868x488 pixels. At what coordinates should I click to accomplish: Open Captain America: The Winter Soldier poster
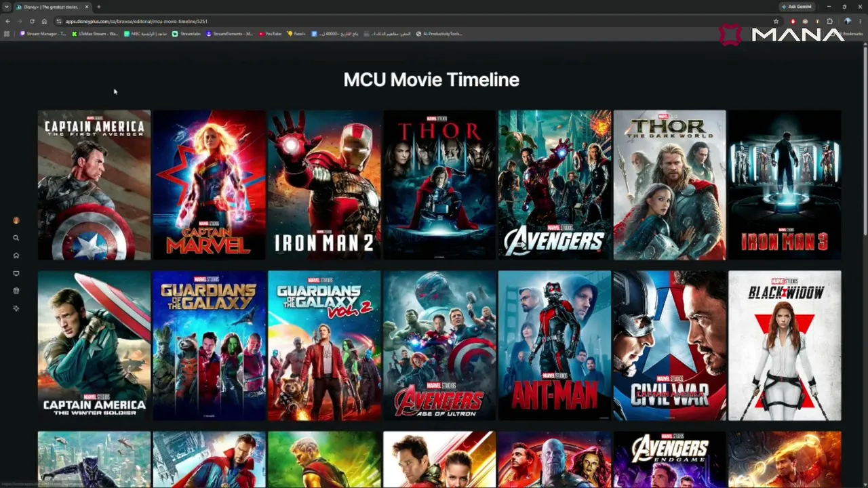(x=94, y=346)
